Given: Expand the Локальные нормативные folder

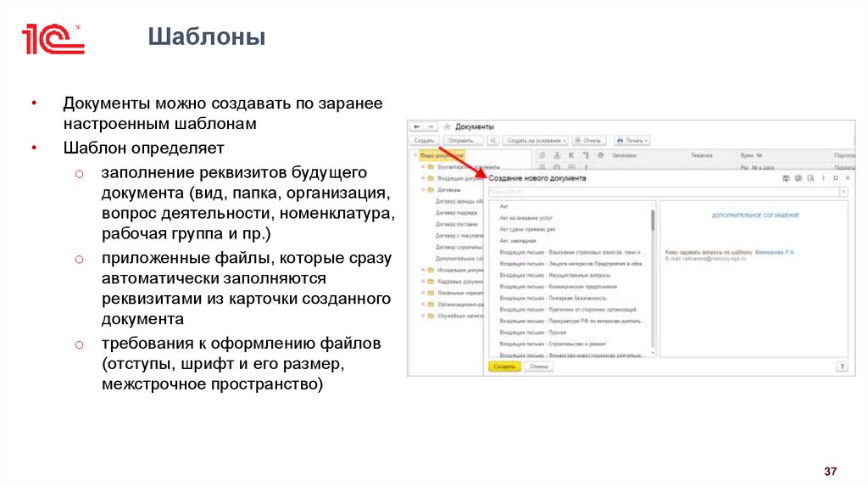Looking at the screenshot, I should pos(424,293).
